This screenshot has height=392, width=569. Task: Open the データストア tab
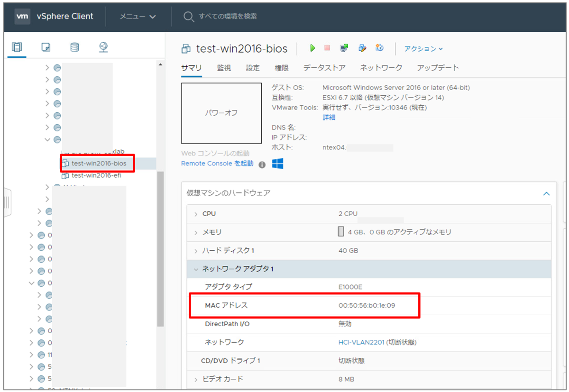(324, 68)
